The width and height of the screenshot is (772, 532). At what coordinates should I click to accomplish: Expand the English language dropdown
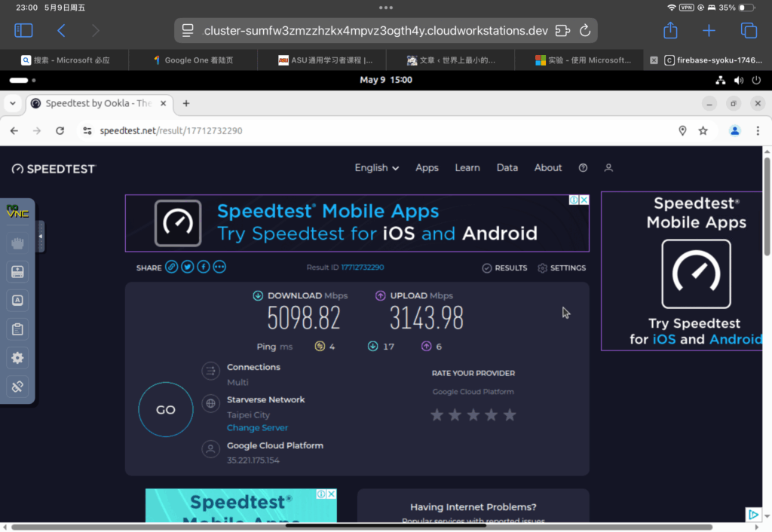tap(377, 168)
